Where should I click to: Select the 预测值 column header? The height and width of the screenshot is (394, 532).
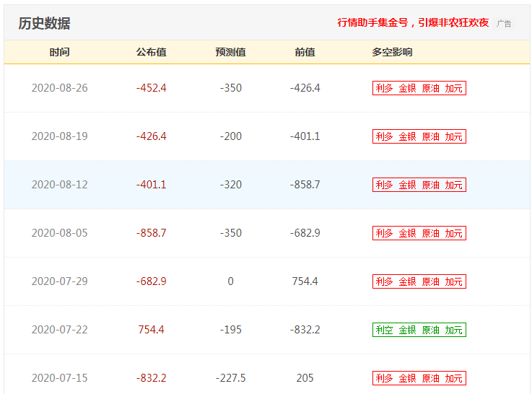pyautogui.click(x=230, y=52)
